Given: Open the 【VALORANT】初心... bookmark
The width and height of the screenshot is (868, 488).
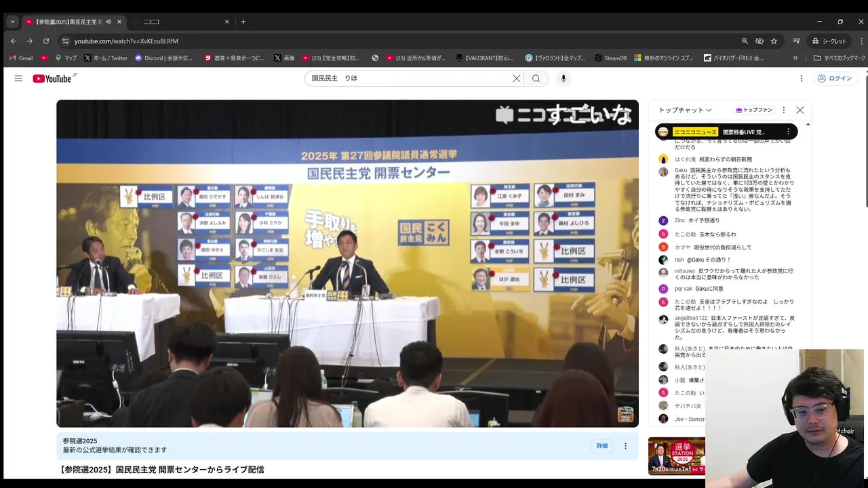Looking at the screenshot, I should pyautogui.click(x=485, y=58).
